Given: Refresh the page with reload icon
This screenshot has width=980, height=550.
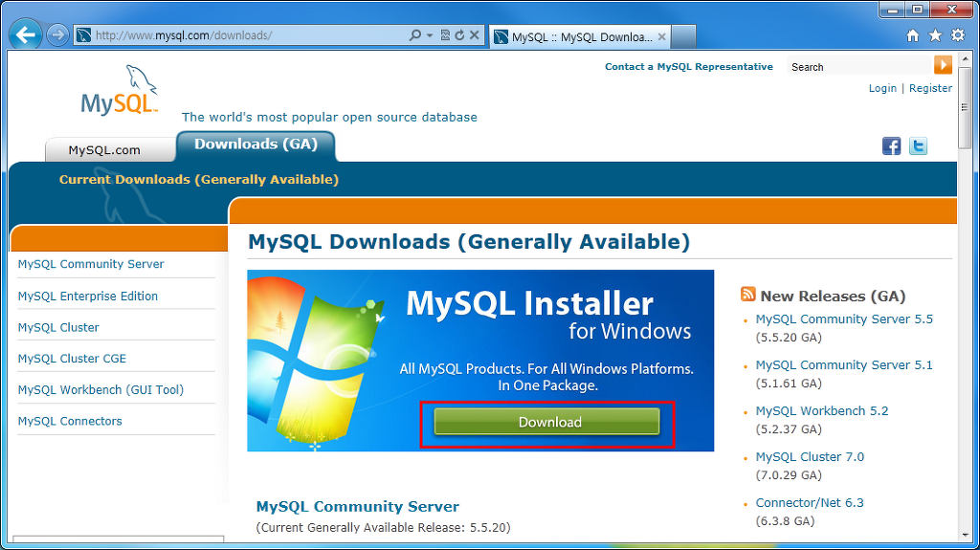Looking at the screenshot, I should pos(459,35).
